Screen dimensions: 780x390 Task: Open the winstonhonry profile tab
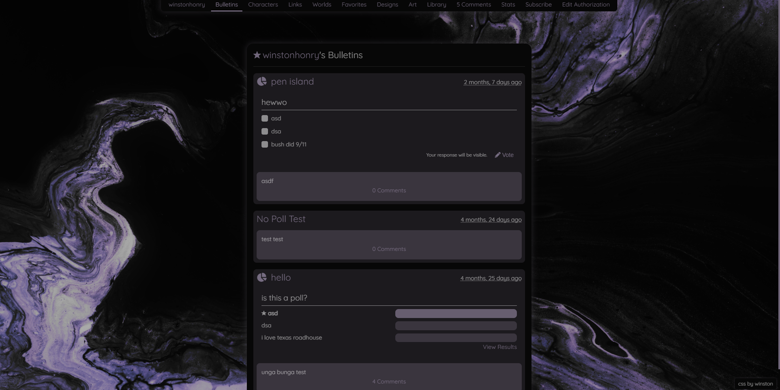187,4
